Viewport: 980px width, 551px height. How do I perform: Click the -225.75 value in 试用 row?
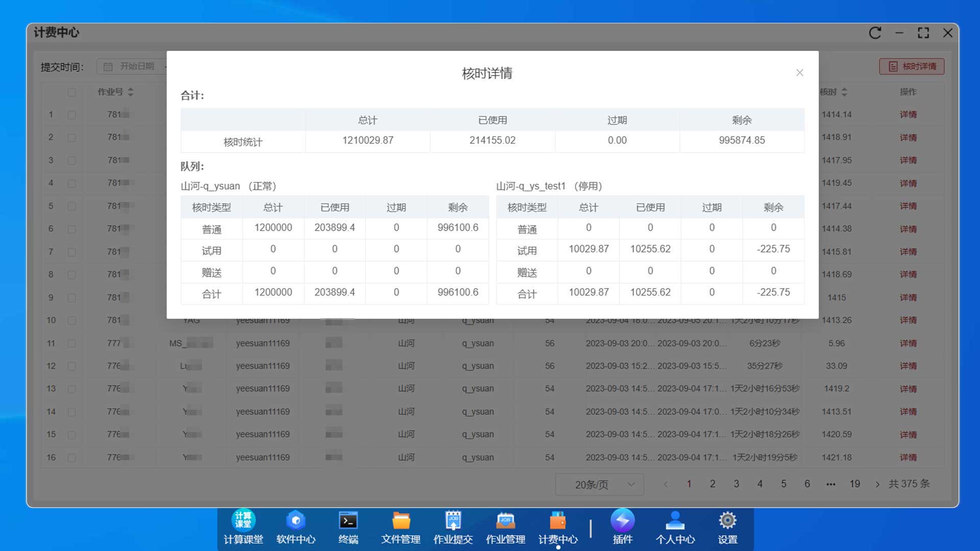[773, 249]
